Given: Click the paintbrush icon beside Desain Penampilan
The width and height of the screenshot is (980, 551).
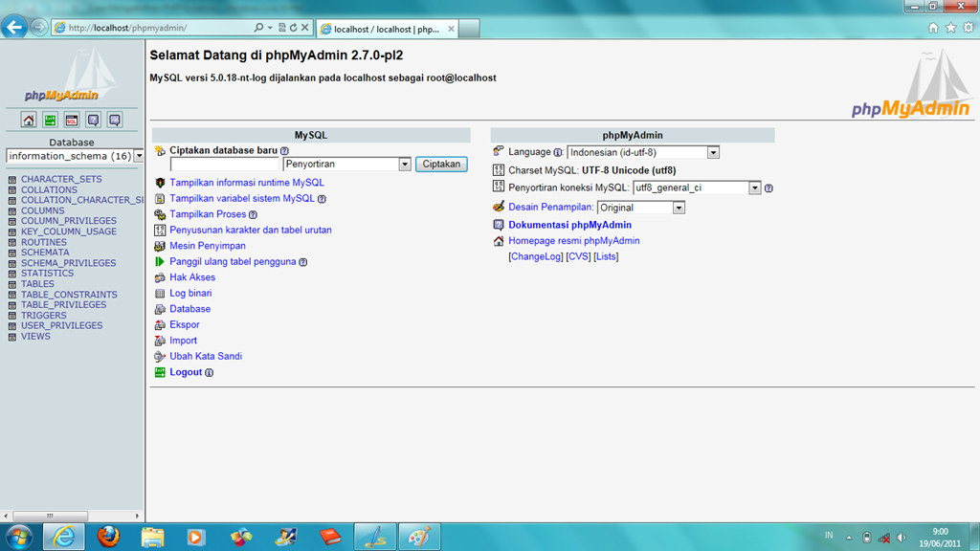Looking at the screenshot, I should pos(498,207).
